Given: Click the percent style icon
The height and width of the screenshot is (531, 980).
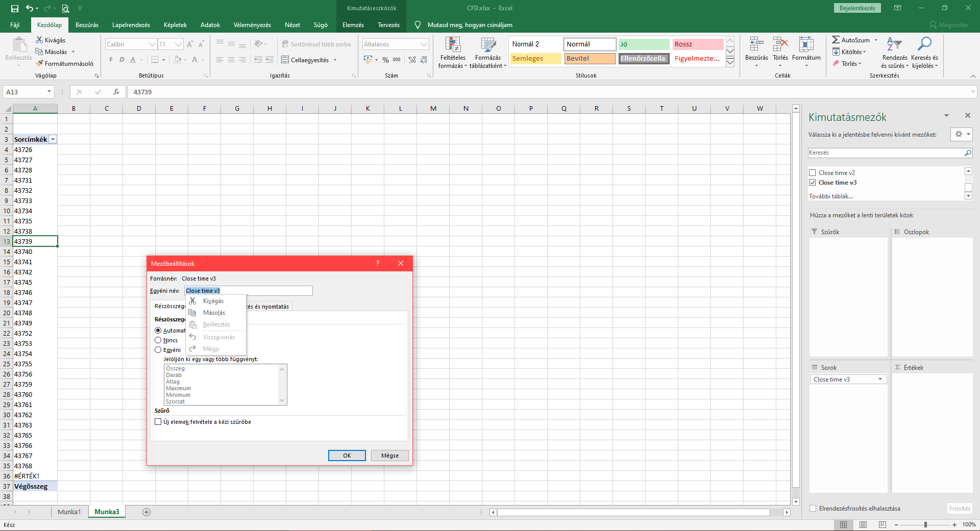Looking at the screenshot, I should coord(385,60).
